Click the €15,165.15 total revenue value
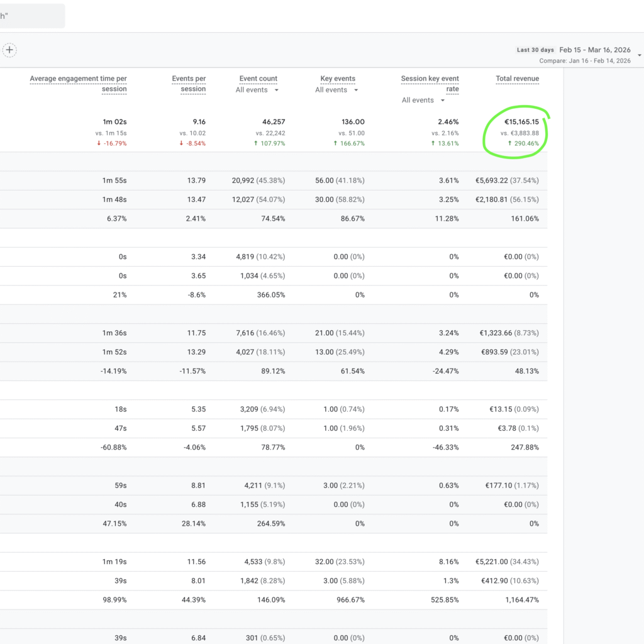This screenshot has height=644, width=644. click(x=521, y=122)
